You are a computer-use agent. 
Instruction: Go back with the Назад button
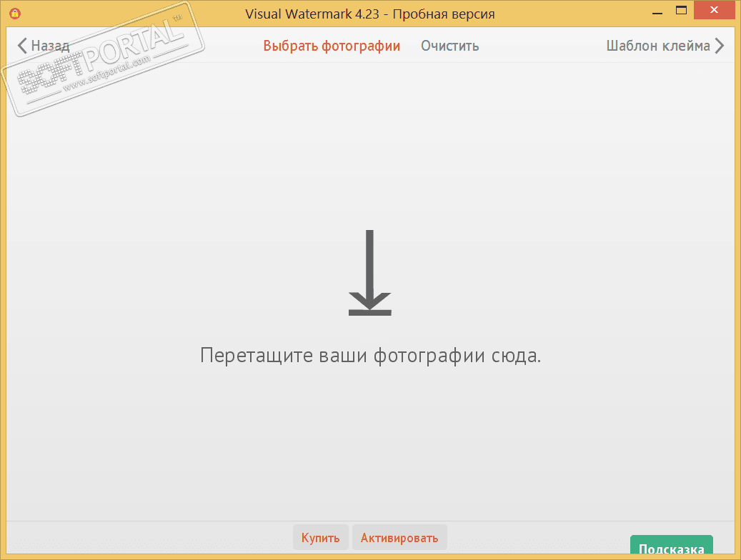click(44, 46)
